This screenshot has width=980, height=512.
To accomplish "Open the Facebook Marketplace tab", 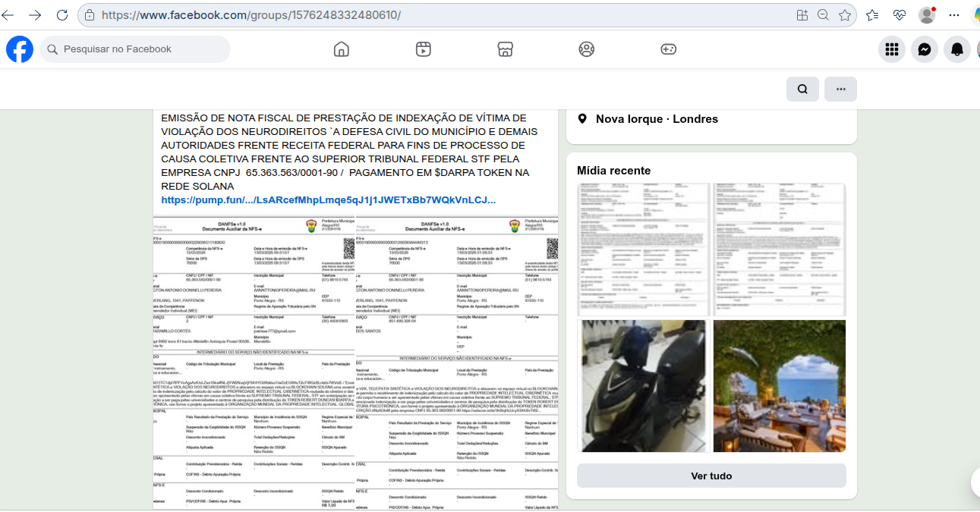I will (x=505, y=49).
